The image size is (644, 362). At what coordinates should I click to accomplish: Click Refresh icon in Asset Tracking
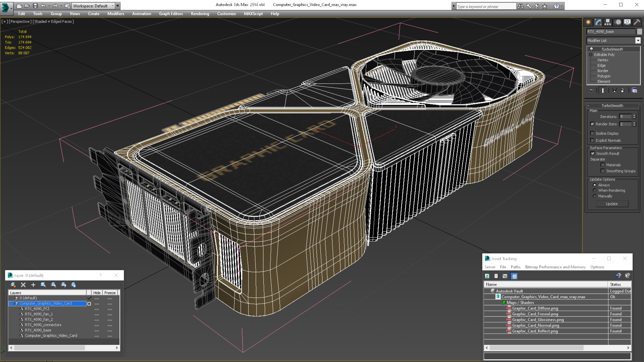pyautogui.click(x=487, y=276)
